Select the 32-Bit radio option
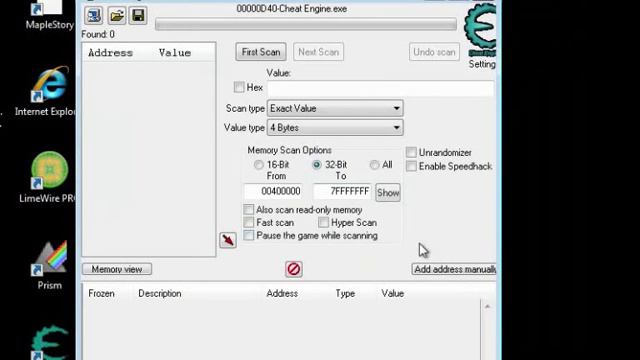Image resolution: width=640 pixels, height=360 pixels. (316, 165)
